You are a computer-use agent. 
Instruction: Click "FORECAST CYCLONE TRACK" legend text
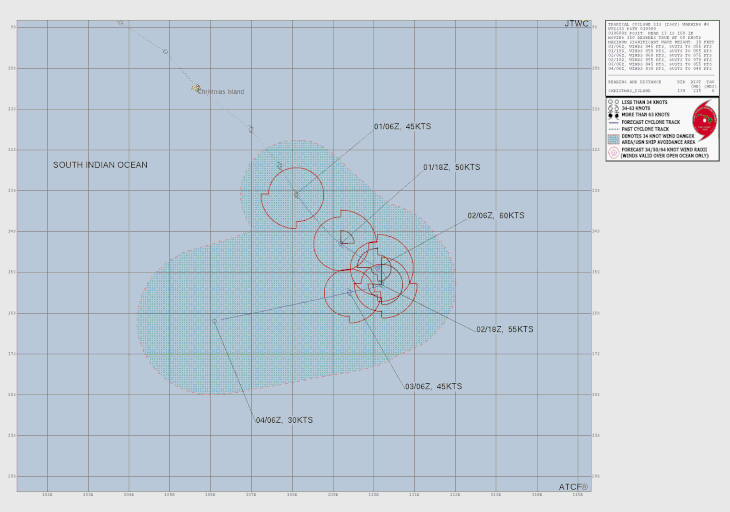pyautogui.click(x=650, y=122)
